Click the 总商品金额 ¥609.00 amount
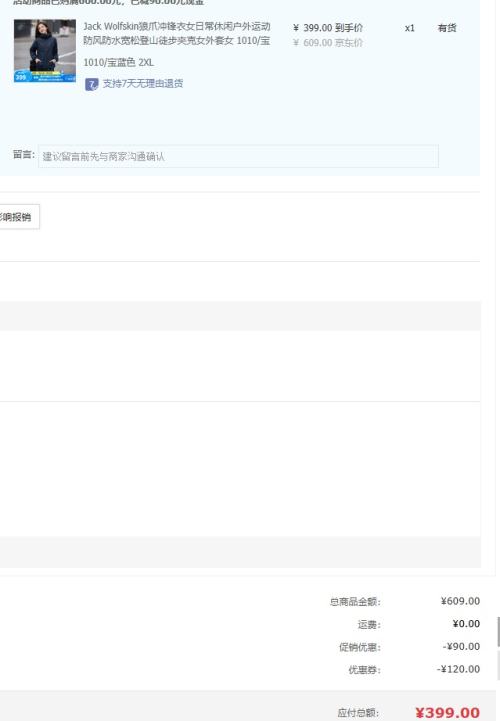 click(x=460, y=601)
